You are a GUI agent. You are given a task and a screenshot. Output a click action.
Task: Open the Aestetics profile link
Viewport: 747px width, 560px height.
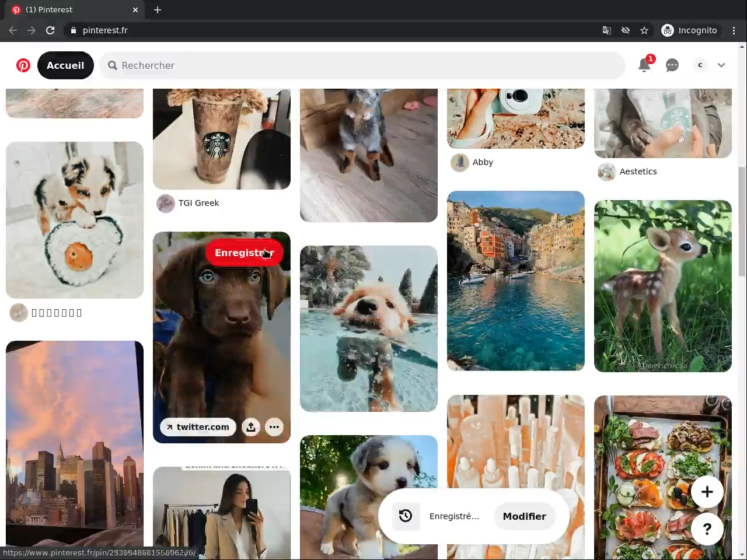[638, 171]
